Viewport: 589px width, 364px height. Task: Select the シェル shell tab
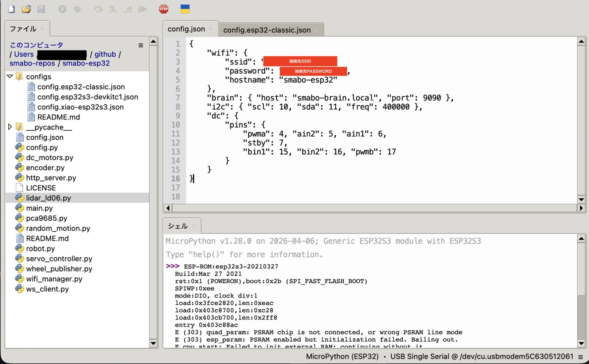178,226
